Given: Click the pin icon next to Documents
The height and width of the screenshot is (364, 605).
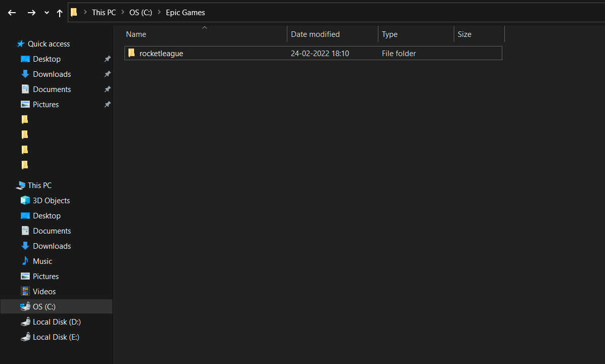Looking at the screenshot, I should pos(107,89).
